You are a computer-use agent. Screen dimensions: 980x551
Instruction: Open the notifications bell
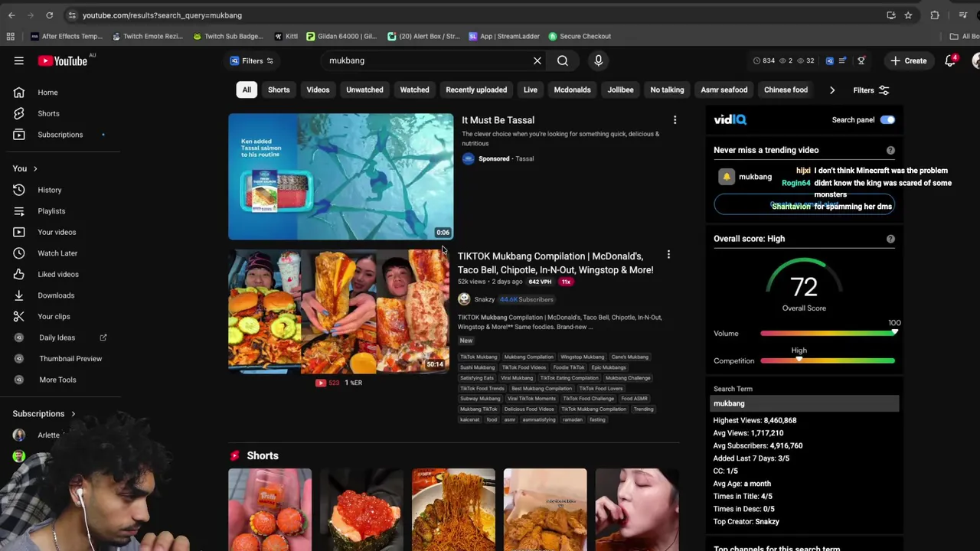pyautogui.click(x=950, y=60)
